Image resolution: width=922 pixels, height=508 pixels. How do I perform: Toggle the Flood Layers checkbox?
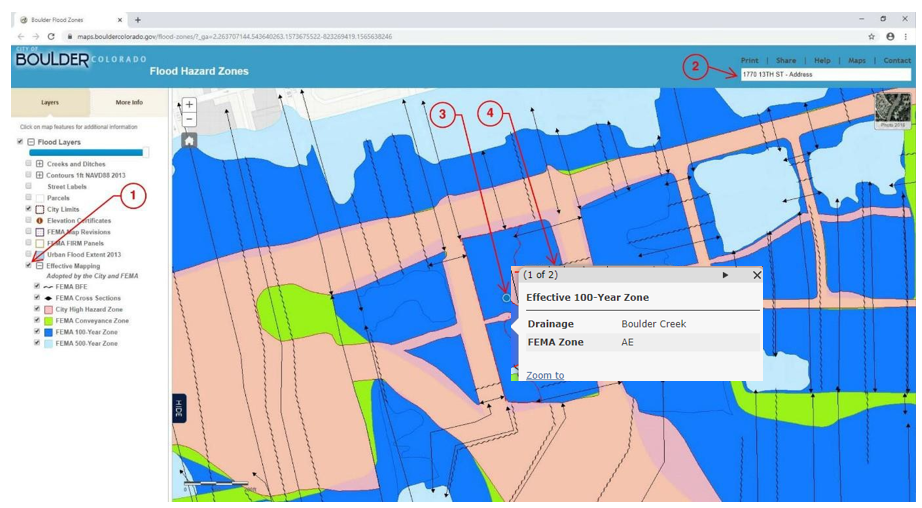pyautogui.click(x=20, y=142)
